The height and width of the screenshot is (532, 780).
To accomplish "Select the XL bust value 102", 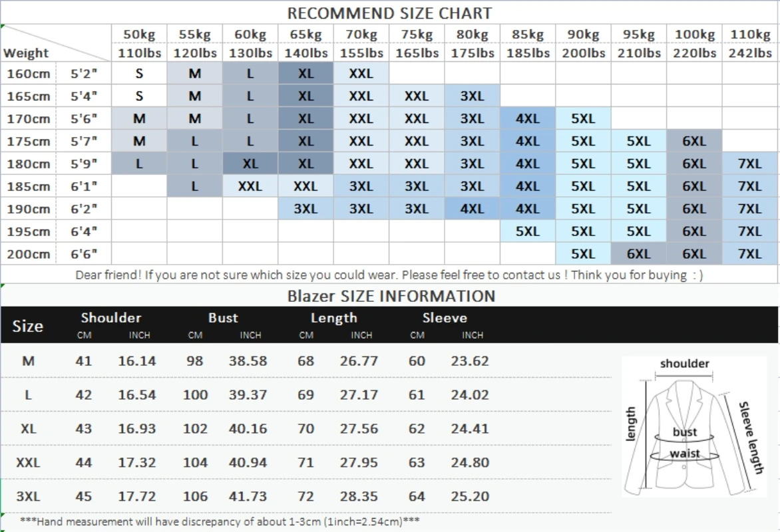I will click(195, 428).
